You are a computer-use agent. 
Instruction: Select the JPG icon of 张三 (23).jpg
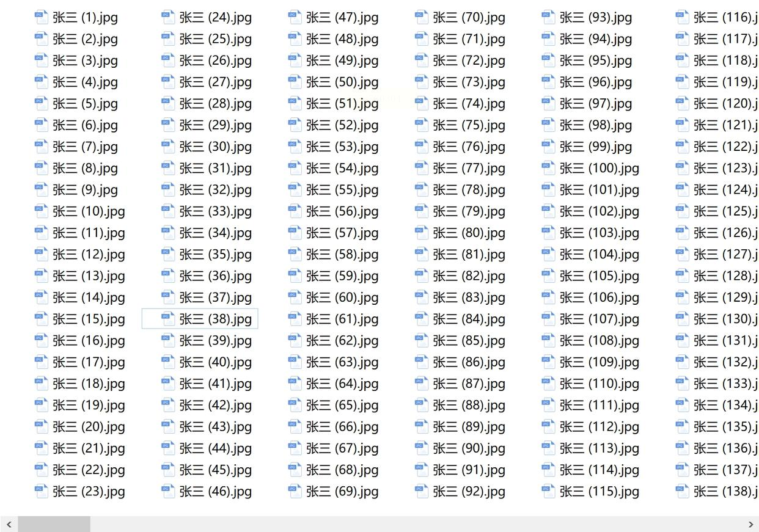click(41, 490)
